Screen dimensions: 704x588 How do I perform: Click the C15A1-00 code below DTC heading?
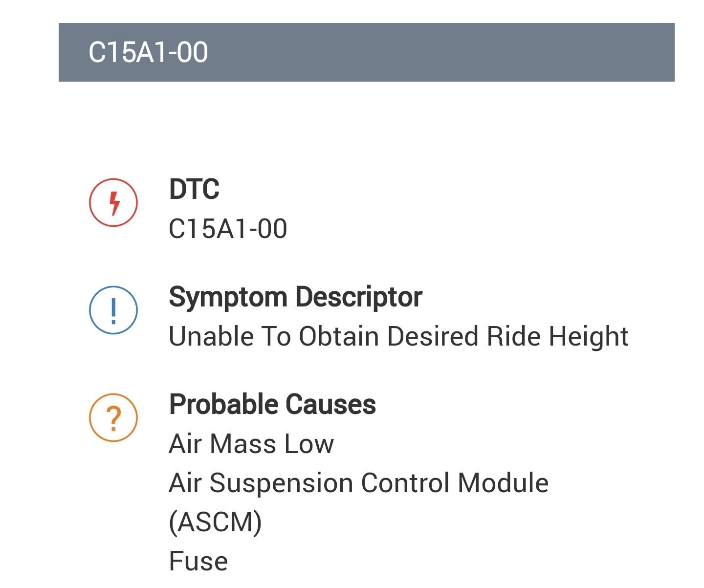pyautogui.click(x=228, y=229)
